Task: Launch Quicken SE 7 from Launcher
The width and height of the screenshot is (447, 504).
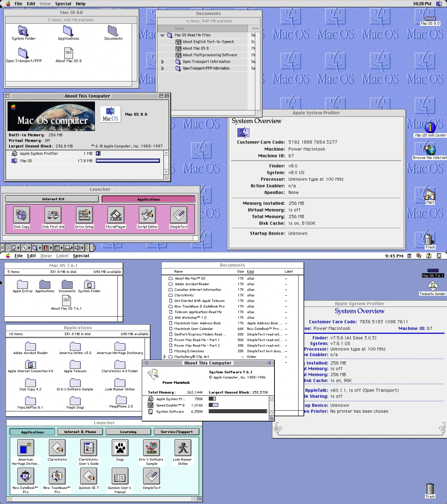Action: pyautogui.click(x=89, y=476)
